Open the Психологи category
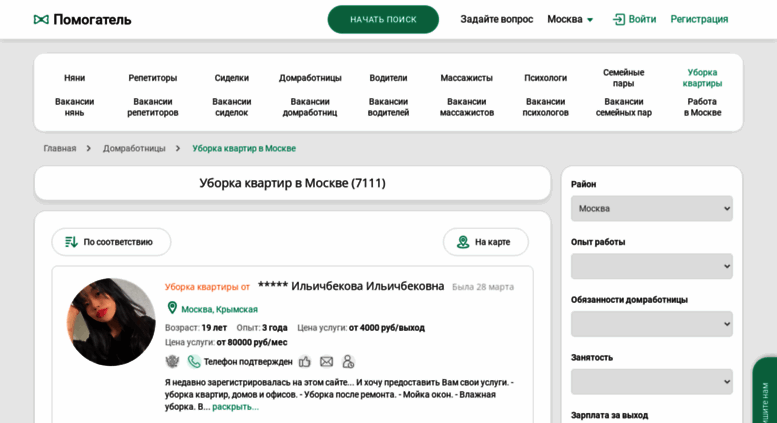 (x=545, y=78)
